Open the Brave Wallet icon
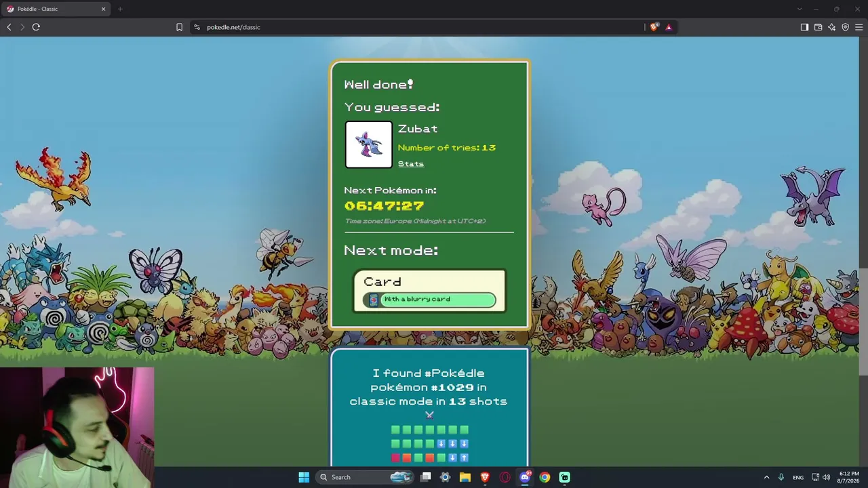868x488 pixels. click(818, 27)
